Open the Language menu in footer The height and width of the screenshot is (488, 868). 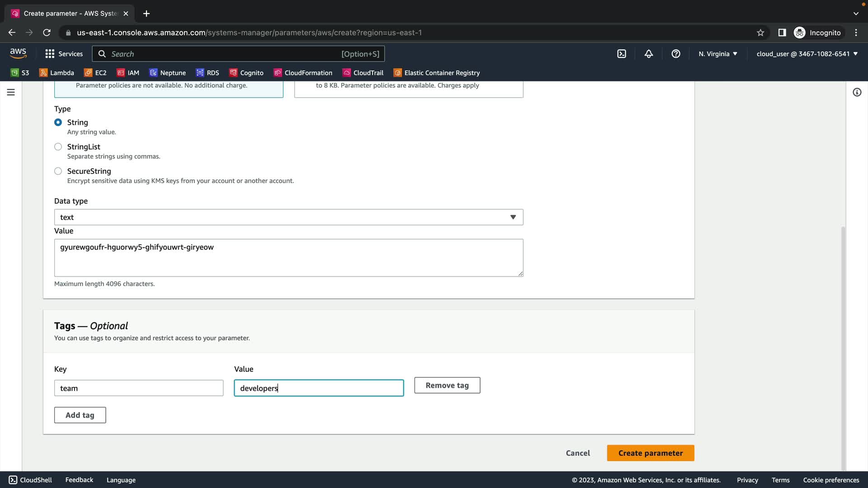point(121,480)
